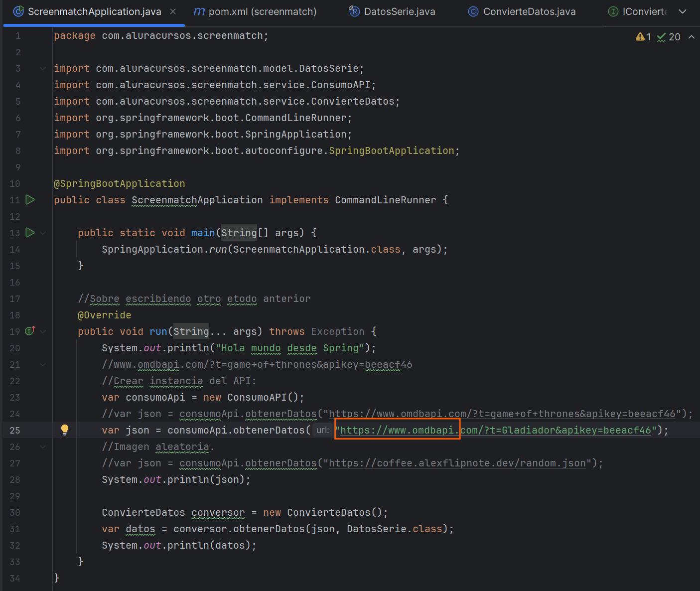Click the 'Hola mundo desde Spring' string
700x591 pixels.
[x=290, y=348]
